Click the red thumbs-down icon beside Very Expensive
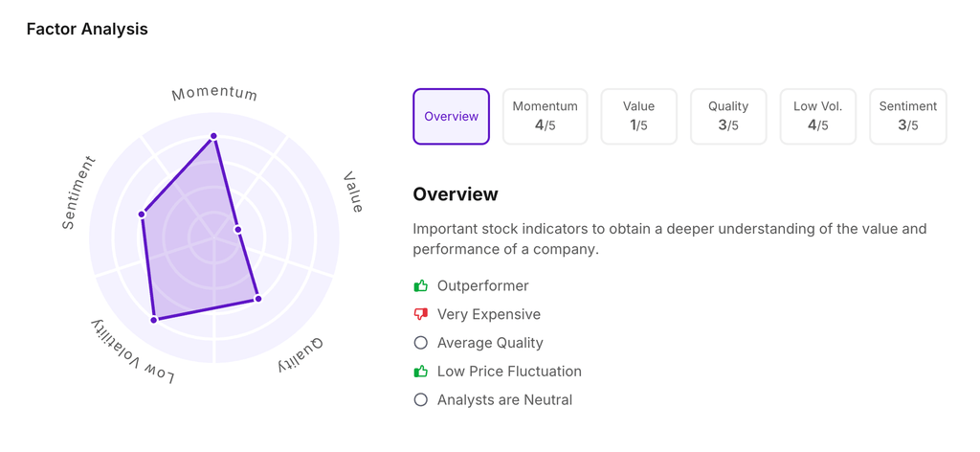The height and width of the screenshot is (452, 980). [x=420, y=314]
